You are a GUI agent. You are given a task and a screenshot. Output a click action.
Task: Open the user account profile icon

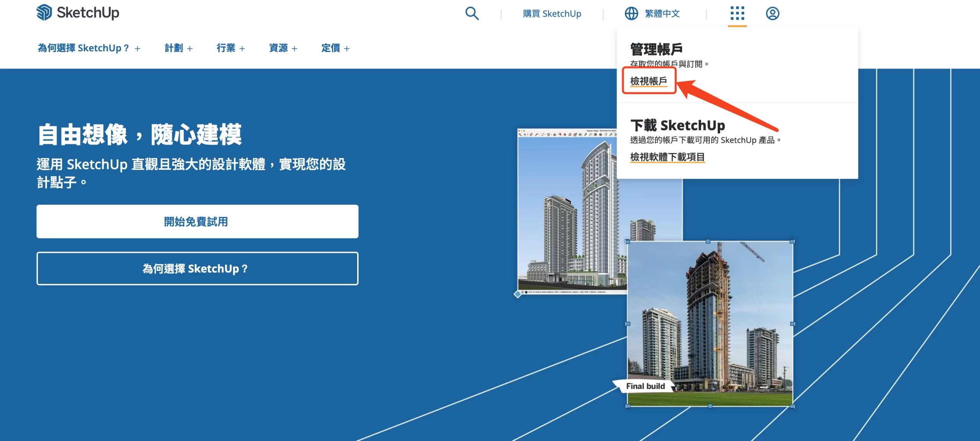(x=772, y=13)
